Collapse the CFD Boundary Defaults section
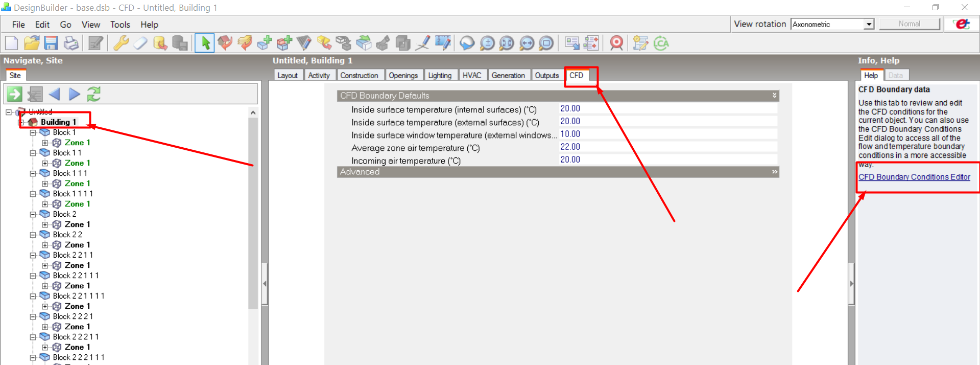 774,96
